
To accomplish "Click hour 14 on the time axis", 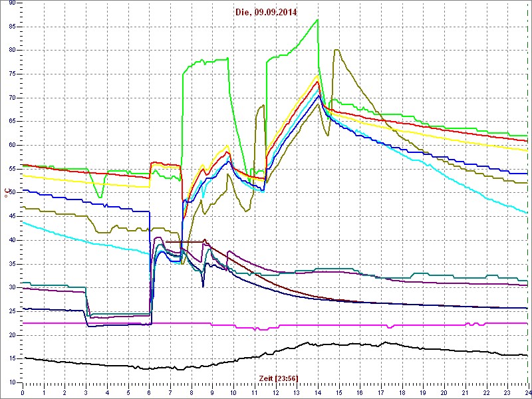I will click(x=317, y=392).
